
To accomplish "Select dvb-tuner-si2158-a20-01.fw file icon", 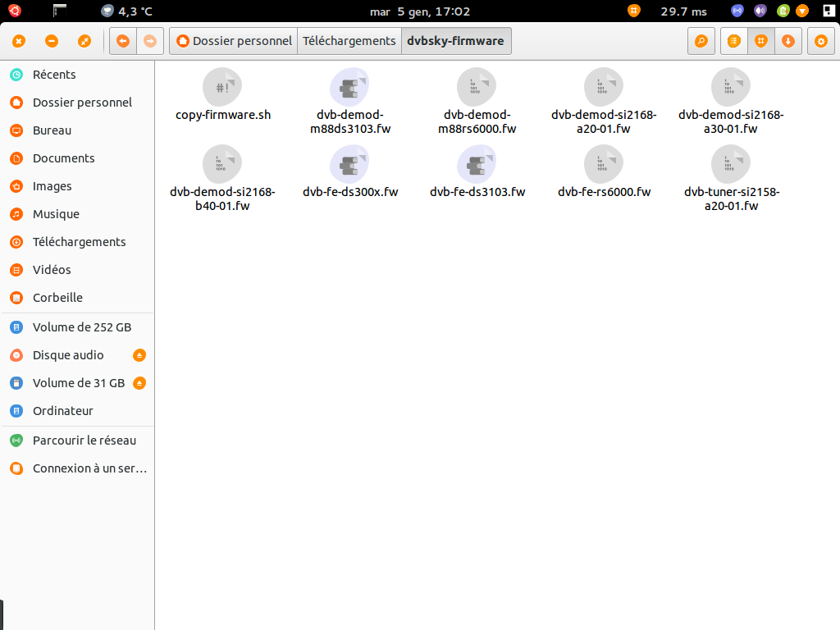I will tap(730, 164).
